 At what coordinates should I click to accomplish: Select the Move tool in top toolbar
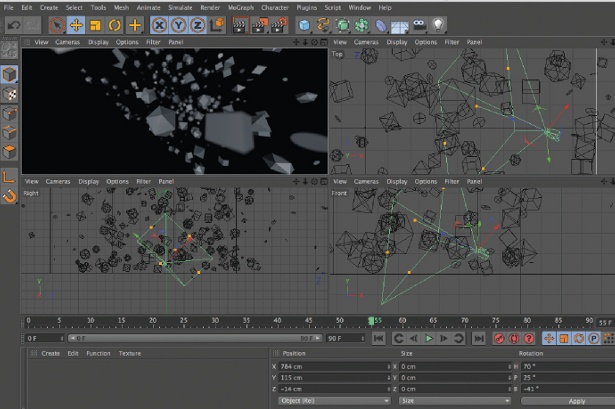(76, 24)
